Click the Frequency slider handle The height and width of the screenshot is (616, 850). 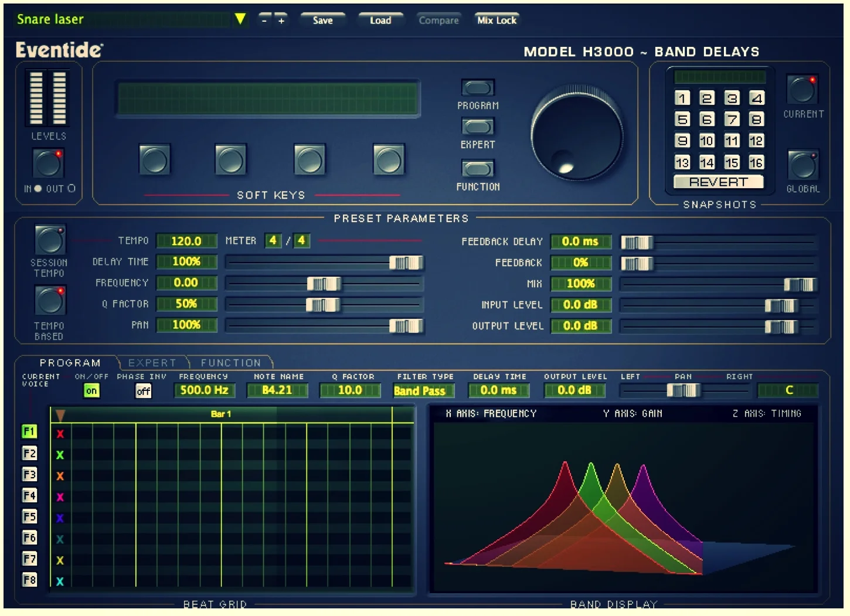click(324, 284)
